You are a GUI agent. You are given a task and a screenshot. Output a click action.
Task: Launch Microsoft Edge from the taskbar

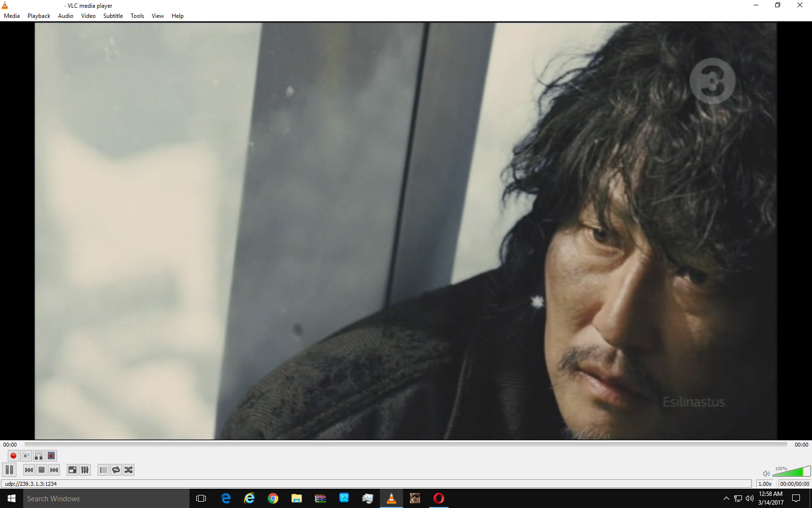tap(226, 498)
